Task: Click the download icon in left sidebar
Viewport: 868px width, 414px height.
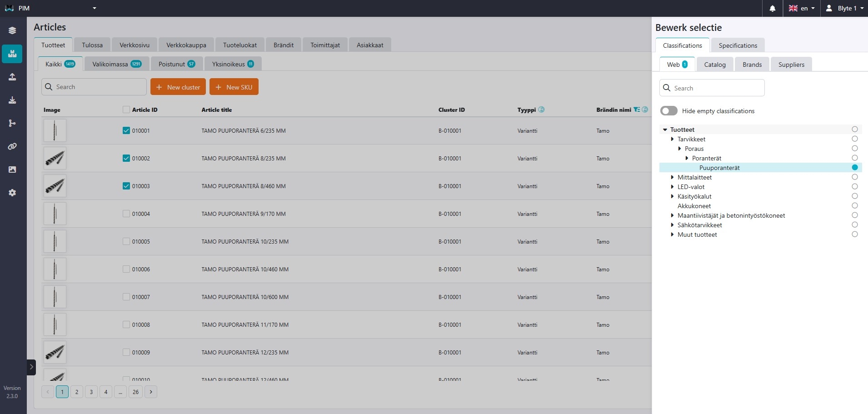Action: (x=12, y=100)
